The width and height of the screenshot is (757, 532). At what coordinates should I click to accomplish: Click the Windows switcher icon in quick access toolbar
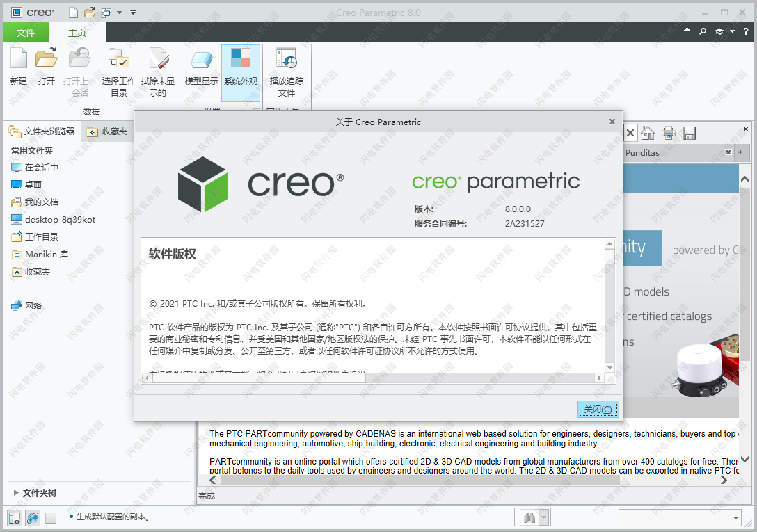pyautogui.click(x=106, y=13)
